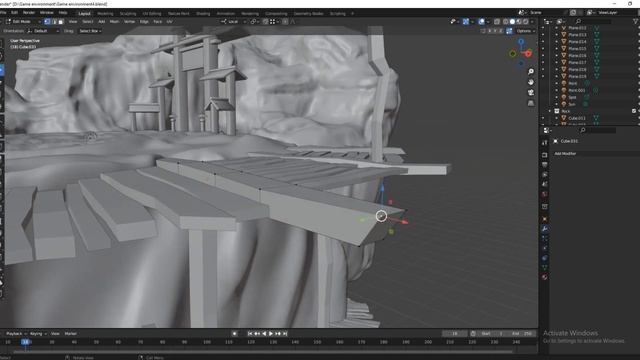The width and height of the screenshot is (640, 360).
Task: Click the red X axis on navigation gizmo
Action: point(528,53)
